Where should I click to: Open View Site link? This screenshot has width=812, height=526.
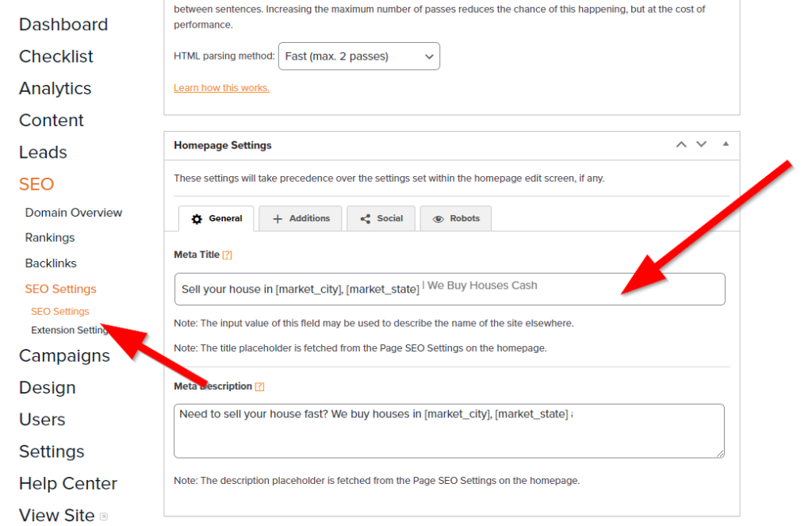point(57,516)
